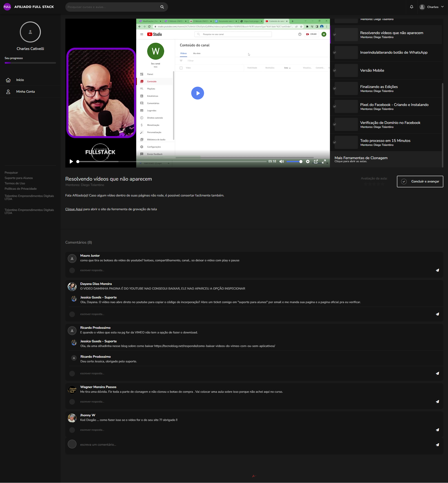Screen dimensions: 448x483
Task: Adjust the video volume slider
Action: coord(294,161)
